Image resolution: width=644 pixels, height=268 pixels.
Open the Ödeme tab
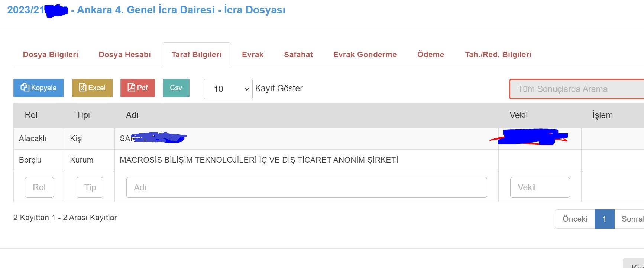click(x=430, y=55)
